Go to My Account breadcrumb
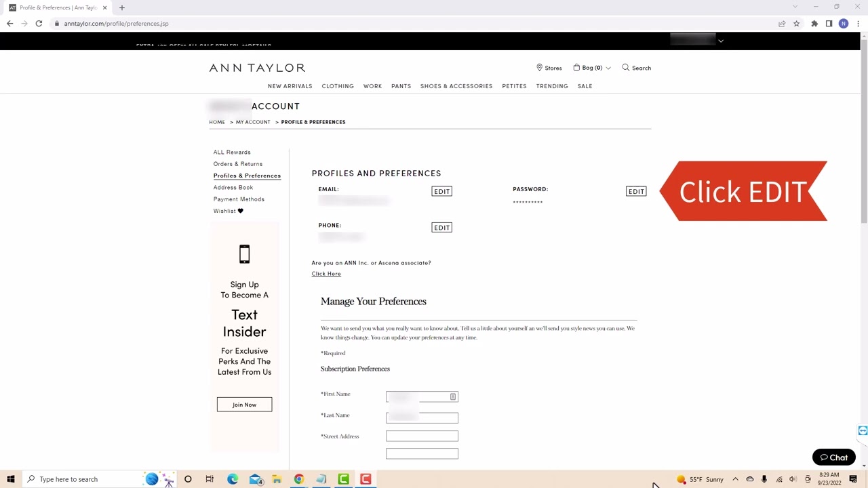Viewport: 868px width, 488px height. pyautogui.click(x=253, y=122)
